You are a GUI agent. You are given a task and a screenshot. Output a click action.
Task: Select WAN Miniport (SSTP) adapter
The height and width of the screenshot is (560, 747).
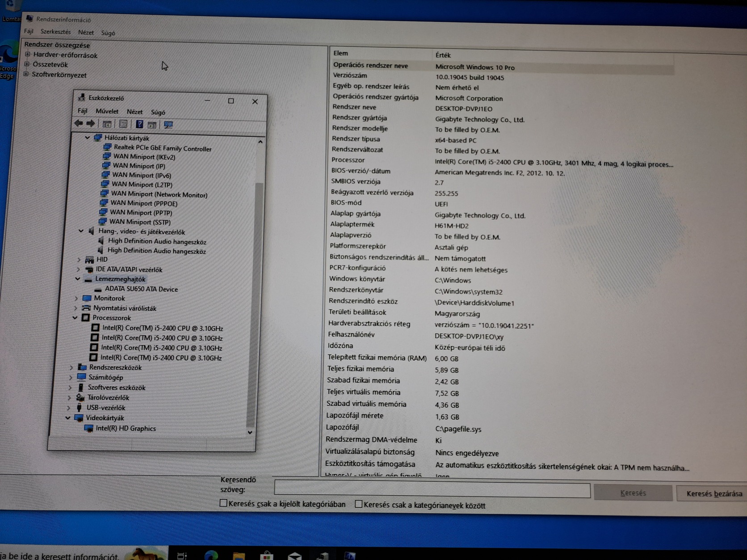[x=140, y=222]
